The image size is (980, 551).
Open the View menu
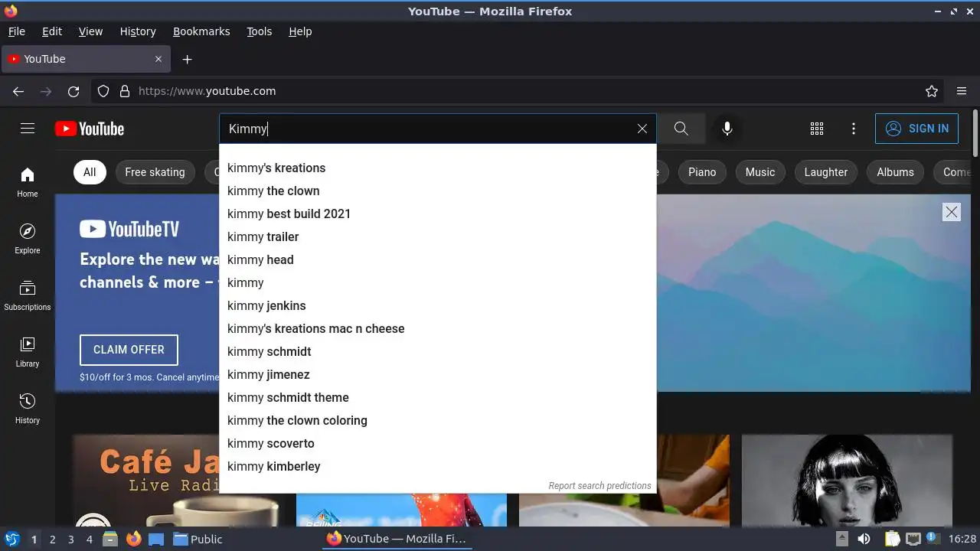(x=90, y=31)
